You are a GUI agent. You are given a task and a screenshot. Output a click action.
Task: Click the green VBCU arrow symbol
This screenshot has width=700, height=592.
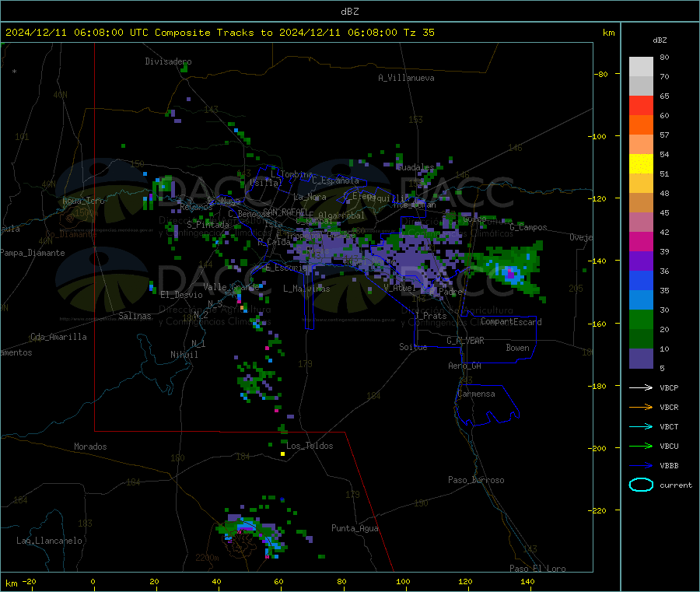tap(641, 446)
